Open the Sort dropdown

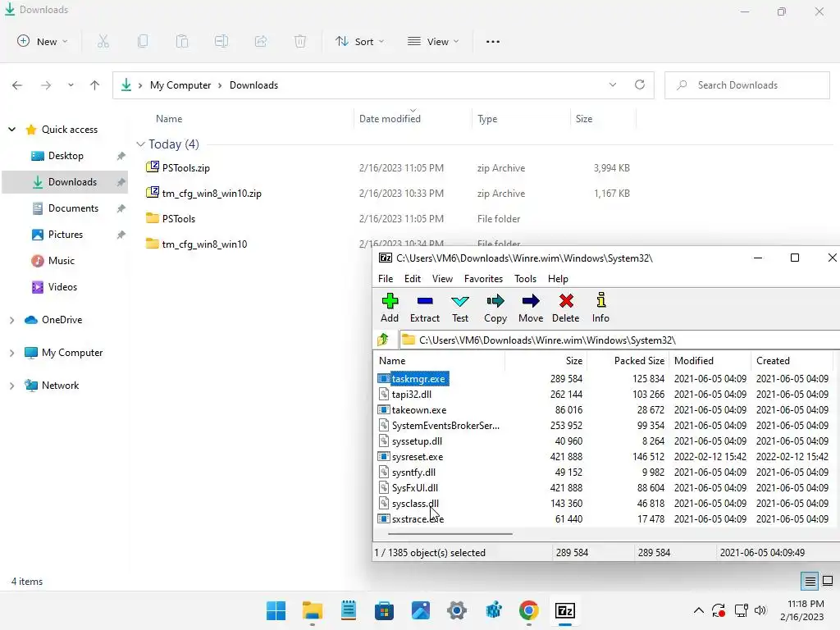[359, 41]
